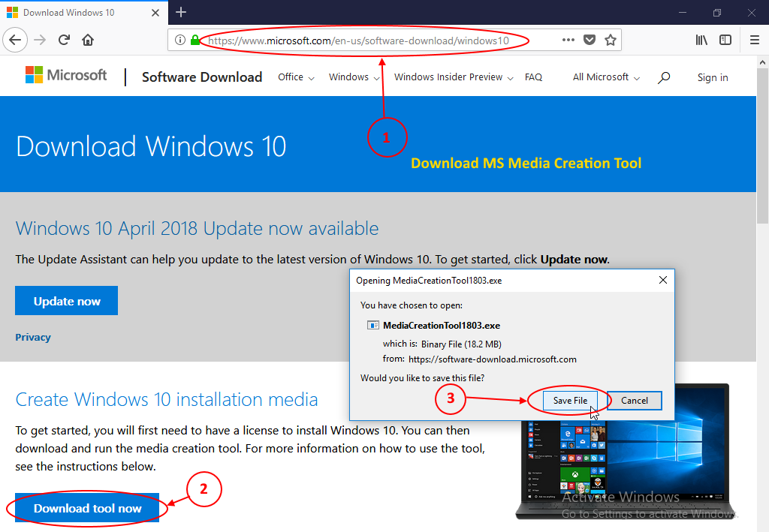Expand the Office dropdown menu
The image size is (769, 532).
click(x=296, y=77)
